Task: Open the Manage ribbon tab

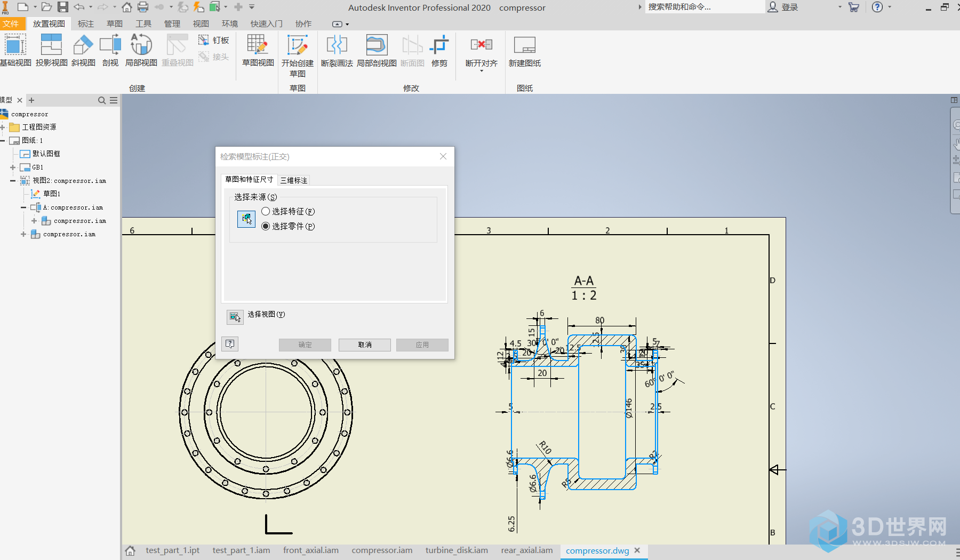Action: 172,24
